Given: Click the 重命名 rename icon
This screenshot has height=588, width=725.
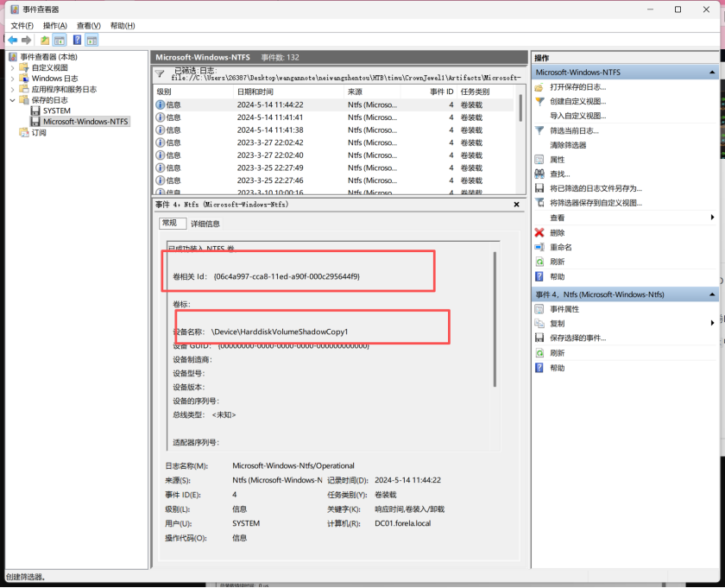Looking at the screenshot, I should click(x=539, y=247).
